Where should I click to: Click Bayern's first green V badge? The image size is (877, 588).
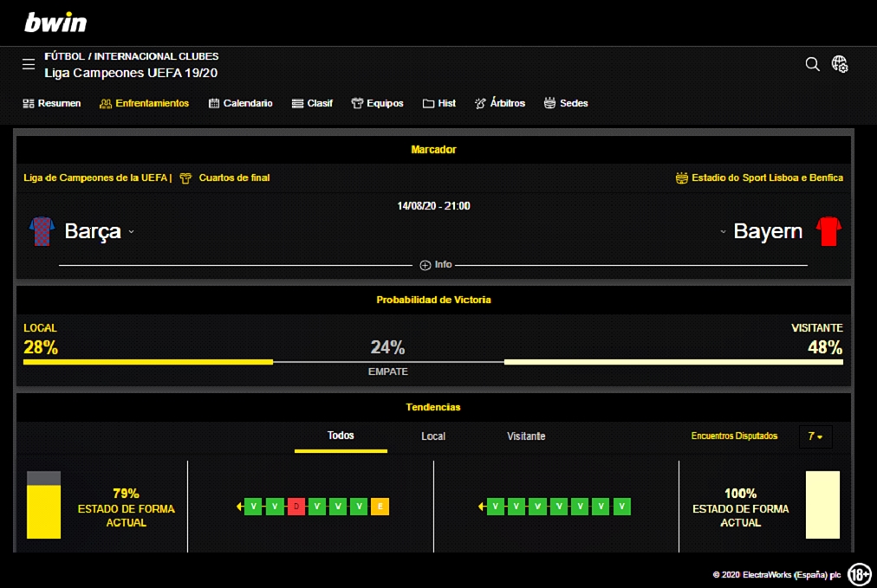495,507
